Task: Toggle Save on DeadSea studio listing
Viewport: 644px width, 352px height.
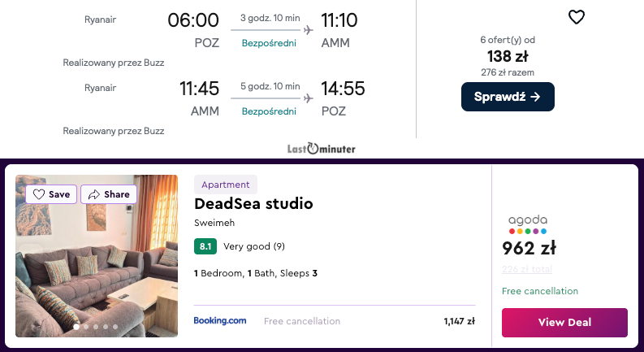Action: [x=52, y=194]
